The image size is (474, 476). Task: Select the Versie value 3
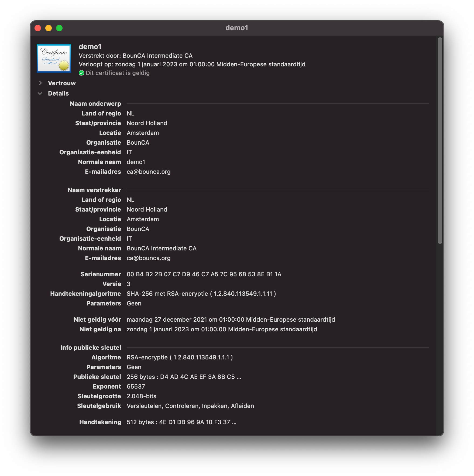click(x=129, y=284)
